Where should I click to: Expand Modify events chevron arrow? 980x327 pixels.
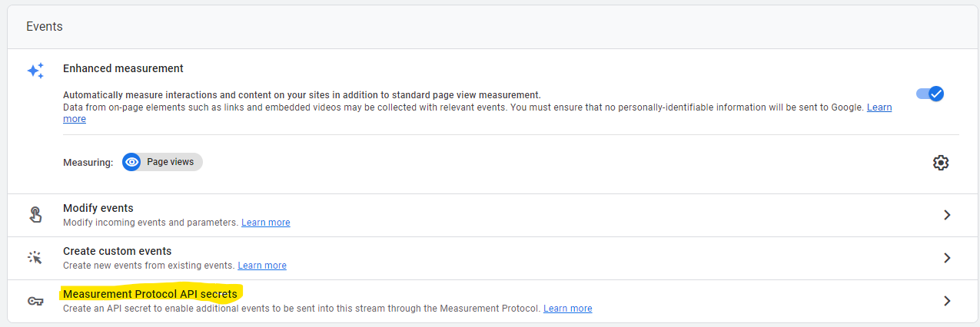click(x=947, y=215)
